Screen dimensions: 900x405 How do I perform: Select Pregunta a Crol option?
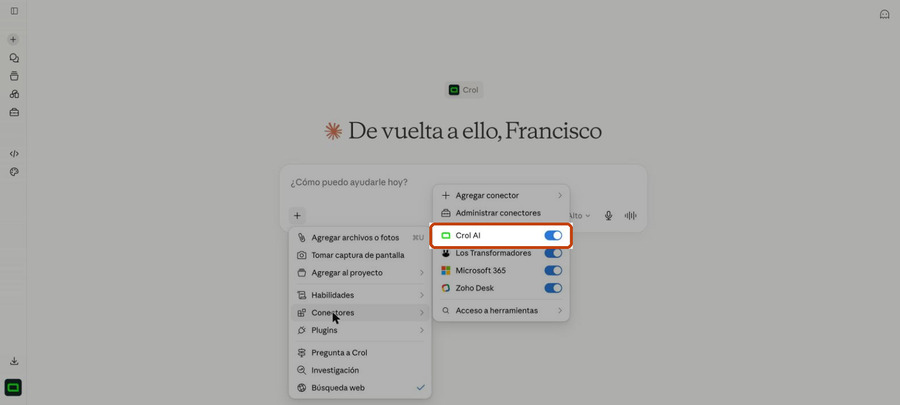point(360,353)
